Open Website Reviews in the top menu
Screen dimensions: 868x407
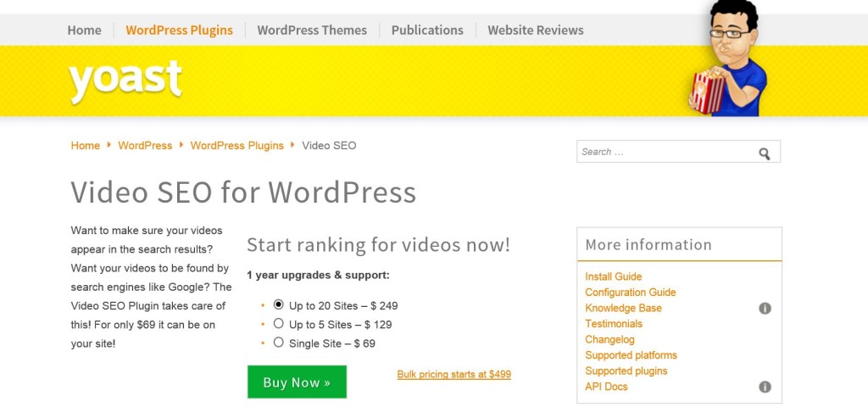536,30
